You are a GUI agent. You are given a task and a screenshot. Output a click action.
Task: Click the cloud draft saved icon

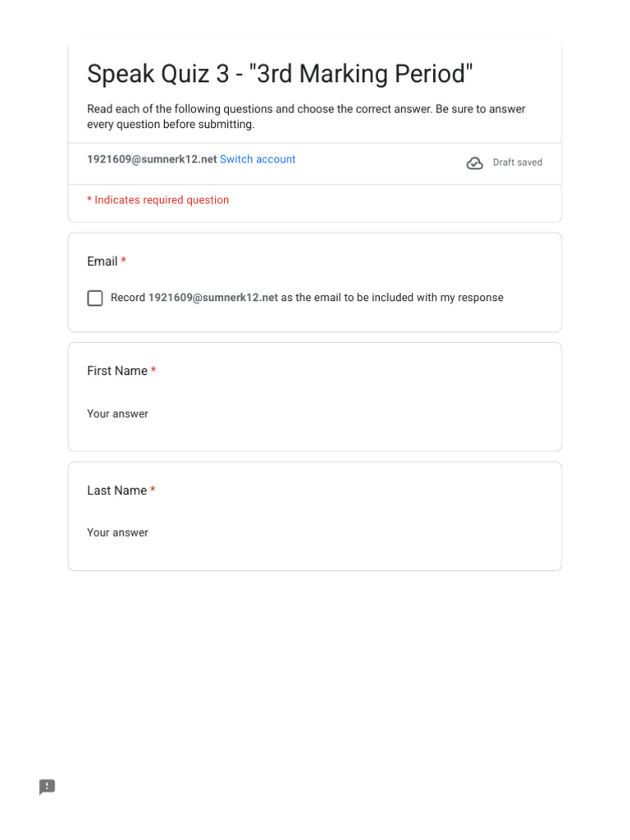coord(475,162)
